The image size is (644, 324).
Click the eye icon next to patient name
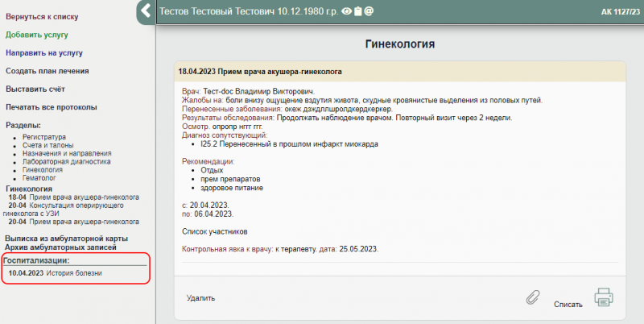pyautogui.click(x=346, y=12)
